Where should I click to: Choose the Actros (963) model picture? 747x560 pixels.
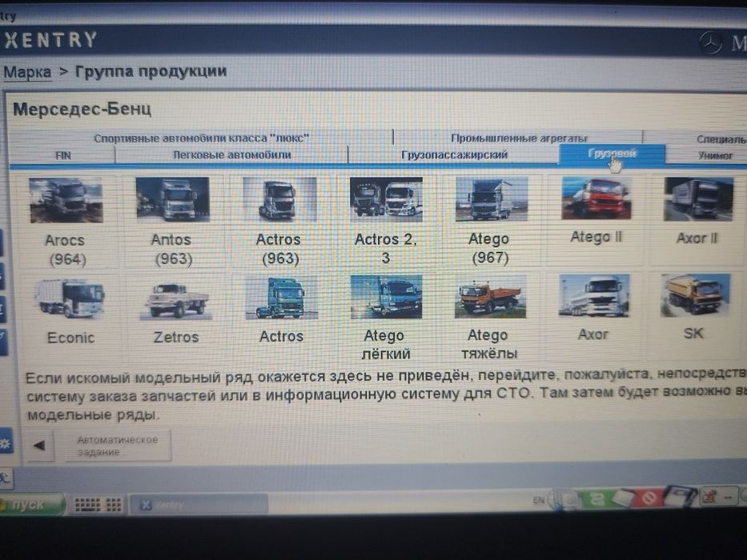pyautogui.click(x=279, y=198)
